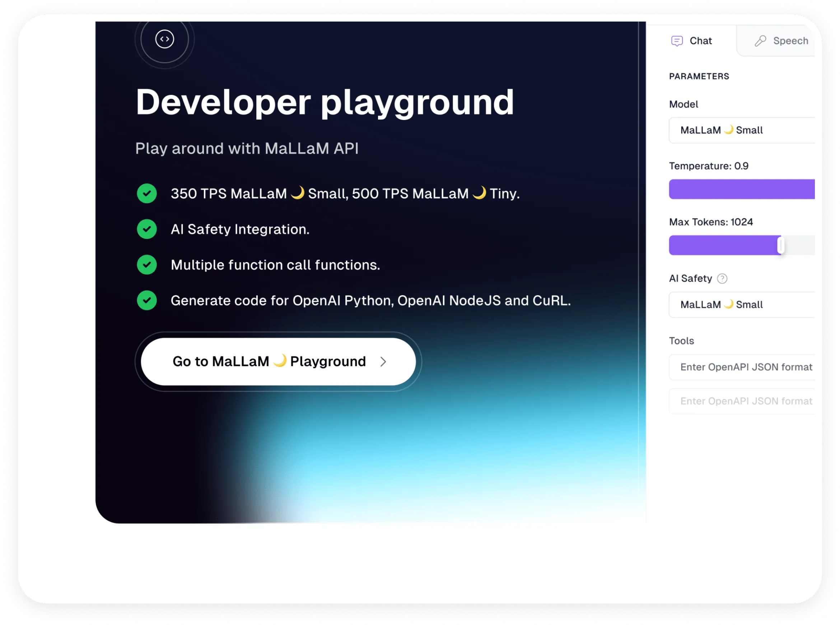Click chevron arrow on Playground button
The height and width of the screenshot is (625, 840).
coord(383,362)
